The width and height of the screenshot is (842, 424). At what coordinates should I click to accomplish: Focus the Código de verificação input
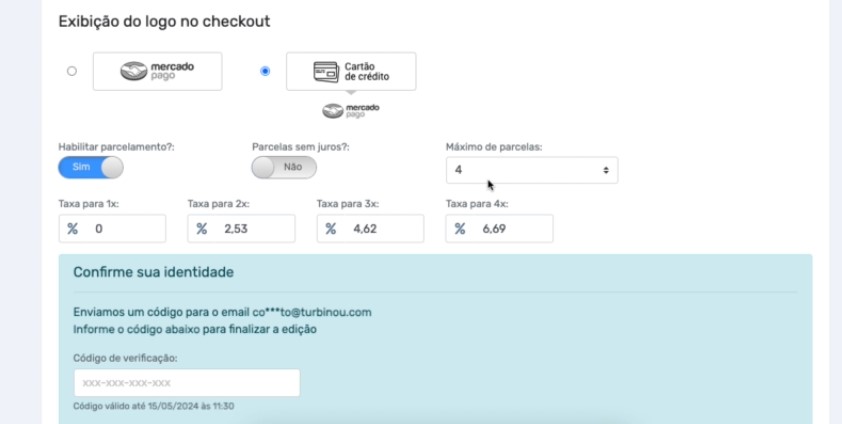(x=187, y=383)
